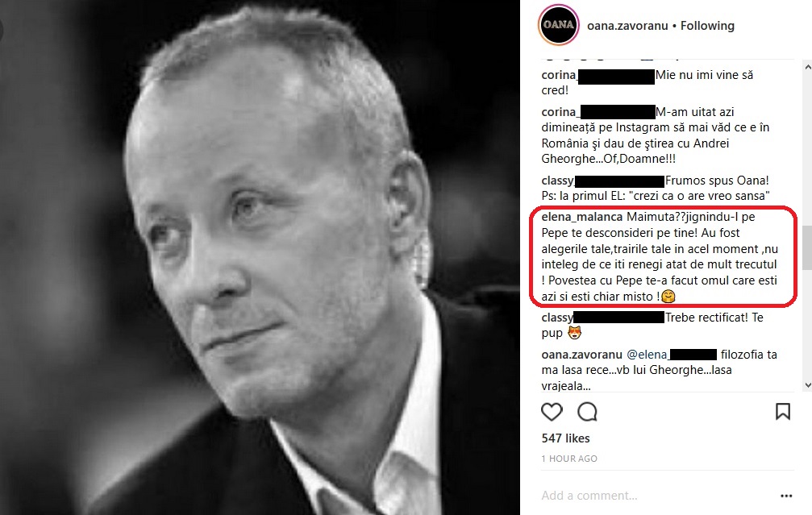Open elena_malanca commenter profile
The image size is (812, 515).
pyautogui.click(x=582, y=217)
